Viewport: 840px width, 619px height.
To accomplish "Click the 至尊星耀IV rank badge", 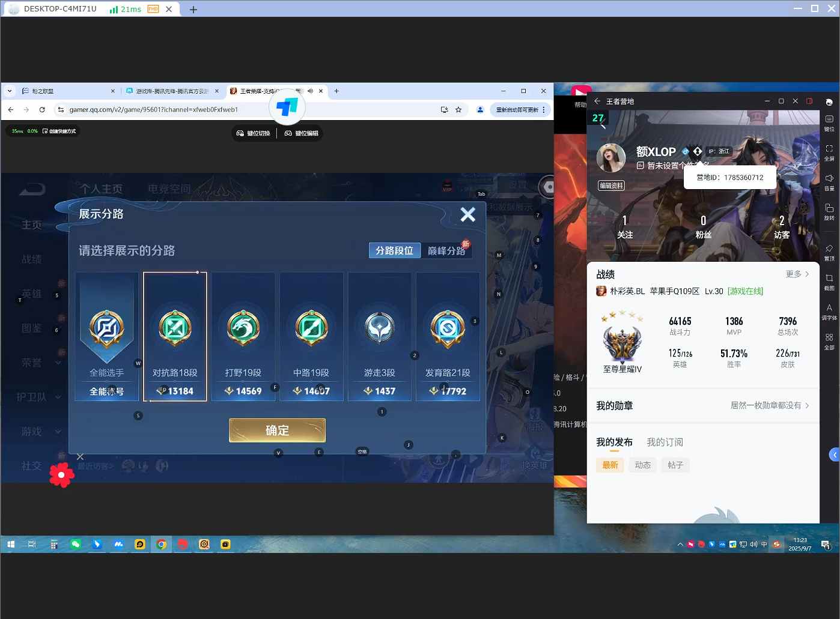I will point(622,343).
